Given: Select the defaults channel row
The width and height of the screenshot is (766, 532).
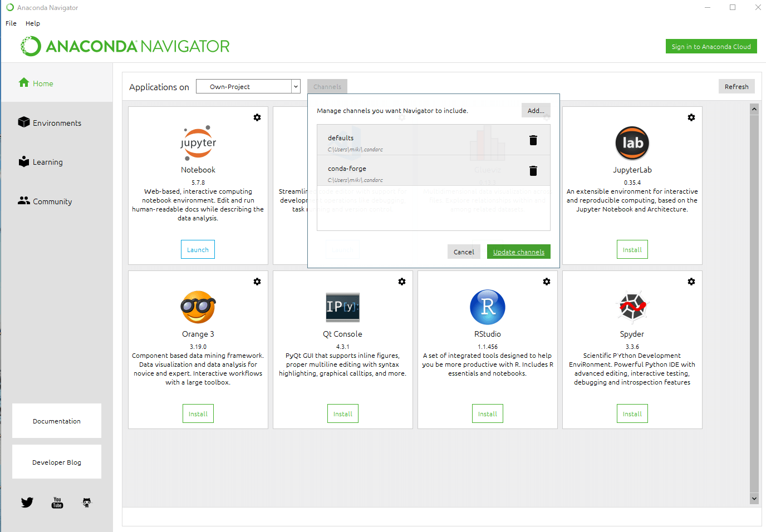Looking at the screenshot, I should [x=434, y=140].
